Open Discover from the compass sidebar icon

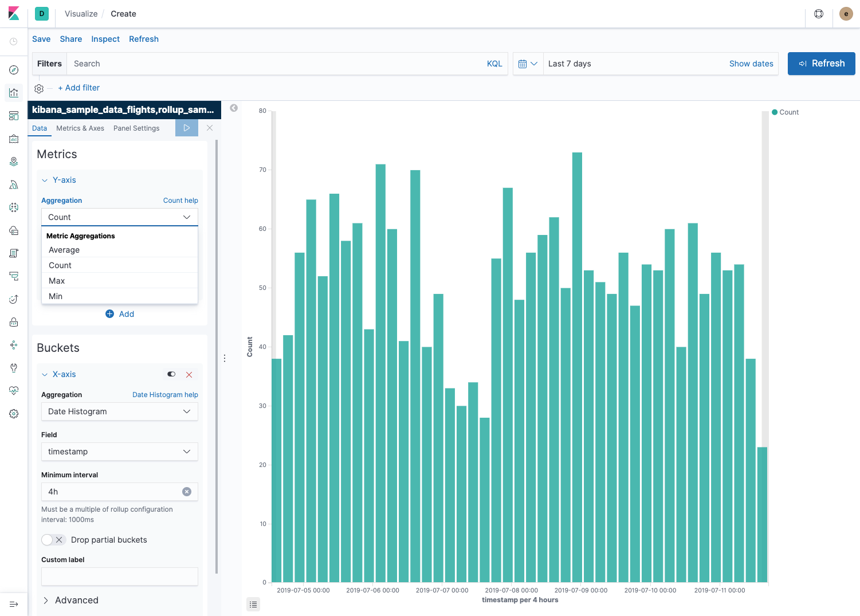pos(14,70)
